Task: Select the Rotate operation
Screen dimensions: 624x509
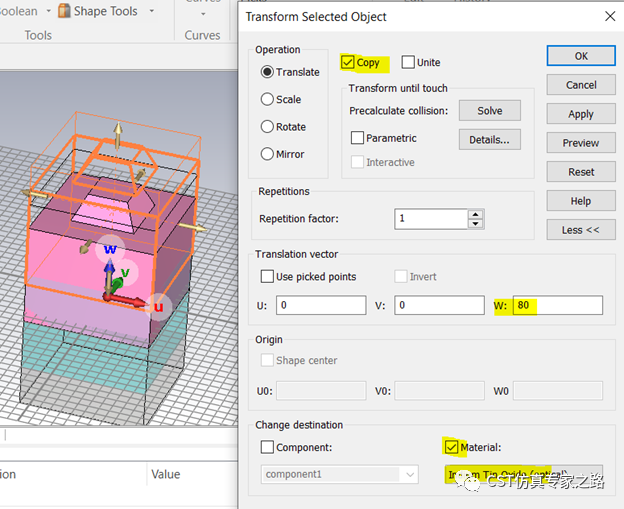Action: tap(267, 127)
